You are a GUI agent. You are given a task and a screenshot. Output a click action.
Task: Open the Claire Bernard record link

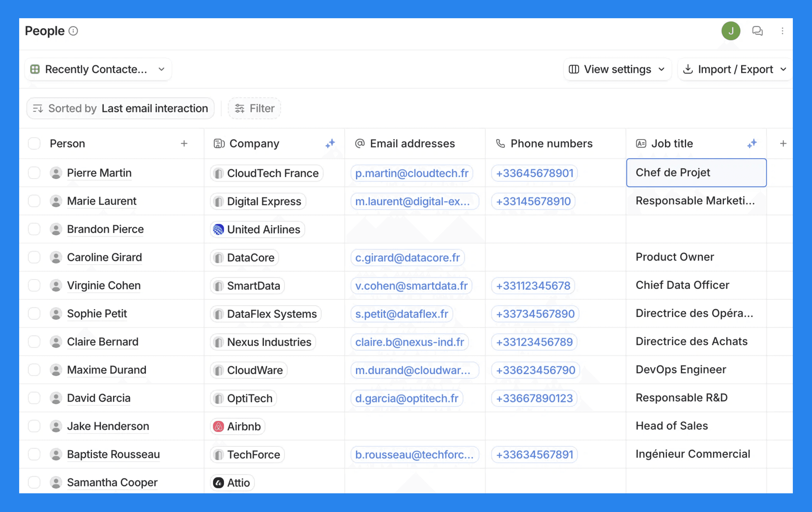pos(103,342)
